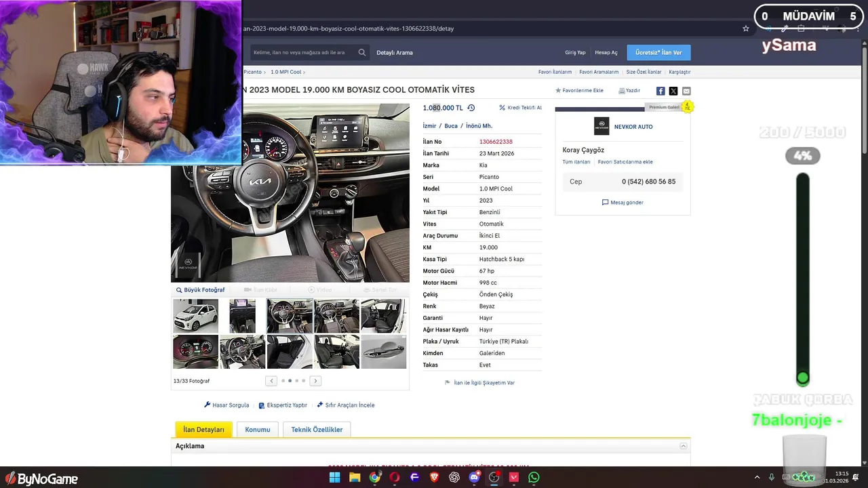Select the Büyük Fotoğraf view
Viewport: 868px width, 488px height.
tap(200, 290)
